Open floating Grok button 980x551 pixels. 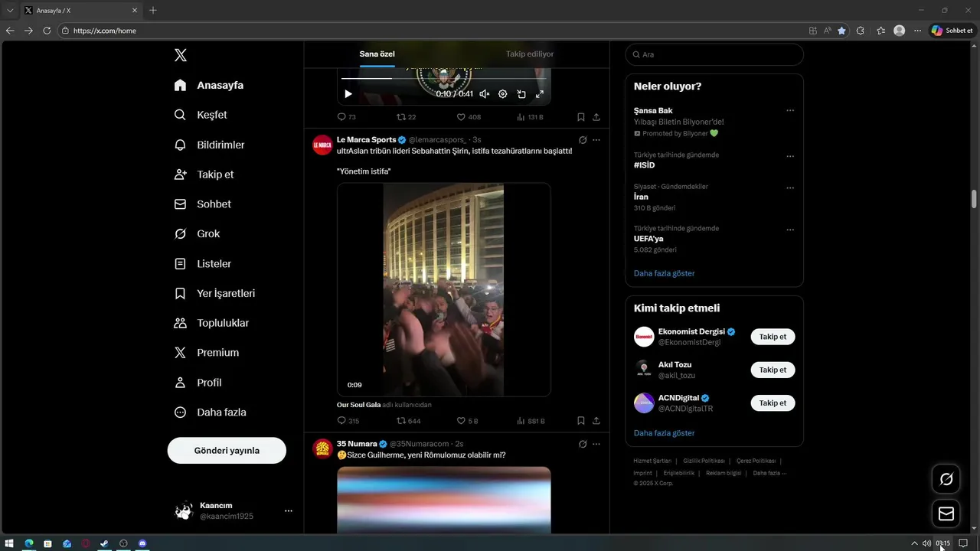(x=946, y=479)
